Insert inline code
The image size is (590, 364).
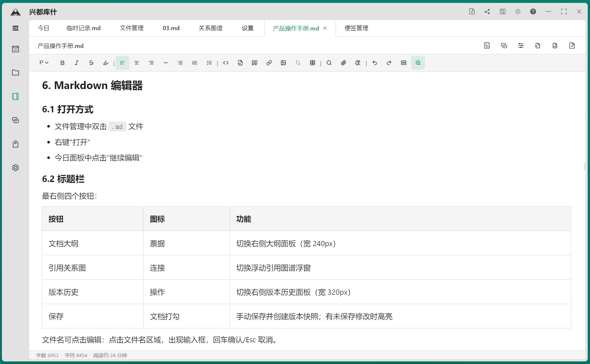tap(226, 63)
